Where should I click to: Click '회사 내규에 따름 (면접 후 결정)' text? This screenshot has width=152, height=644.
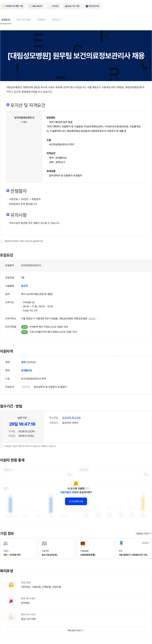pos(37,294)
